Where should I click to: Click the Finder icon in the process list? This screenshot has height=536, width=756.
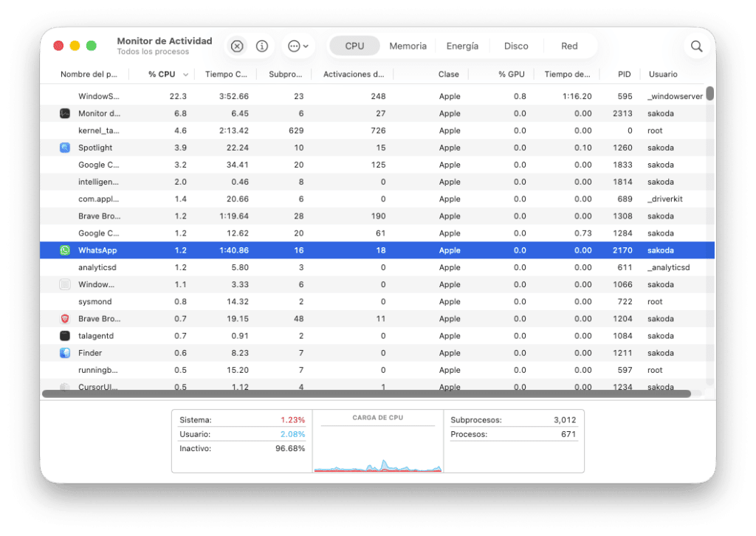pos(66,352)
